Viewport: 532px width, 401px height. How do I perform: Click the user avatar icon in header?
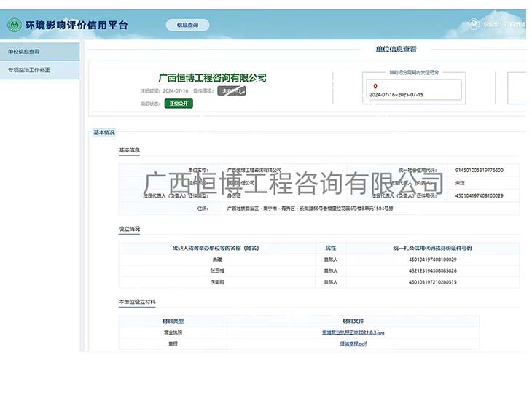pyautogui.click(x=474, y=24)
